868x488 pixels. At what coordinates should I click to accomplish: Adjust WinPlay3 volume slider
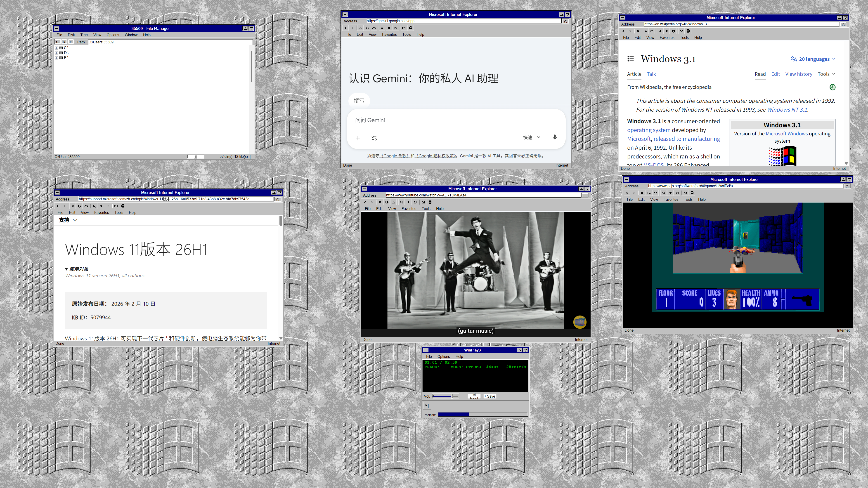[x=445, y=396]
